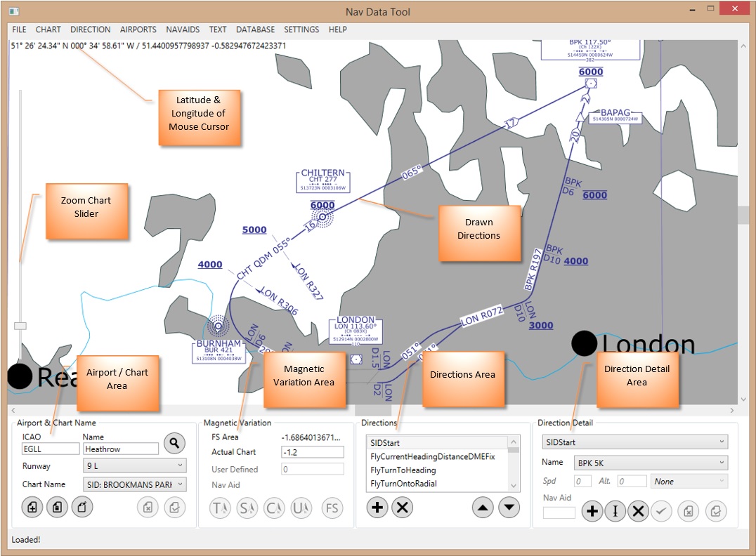Click the BURNHAM BUR 421 navaid label
The image size is (756, 556).
coord(219,351)
